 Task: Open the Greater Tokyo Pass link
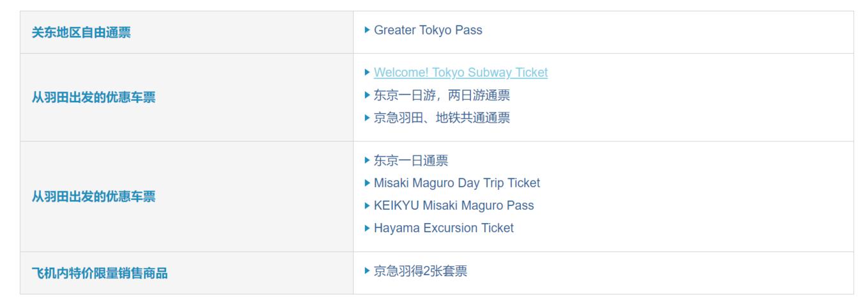[x=428, y=30]
